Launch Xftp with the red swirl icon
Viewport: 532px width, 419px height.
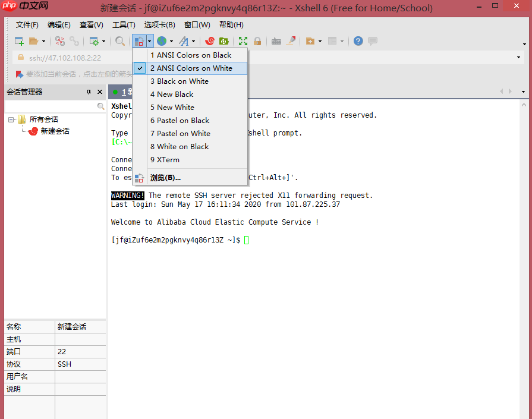pos(210,41)
